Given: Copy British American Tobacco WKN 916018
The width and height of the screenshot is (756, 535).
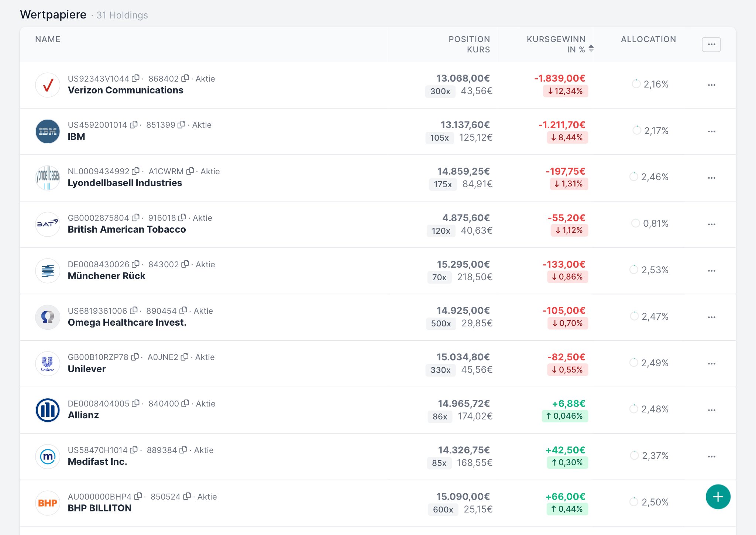Looking at the screenshot, I should click(182, 218).
